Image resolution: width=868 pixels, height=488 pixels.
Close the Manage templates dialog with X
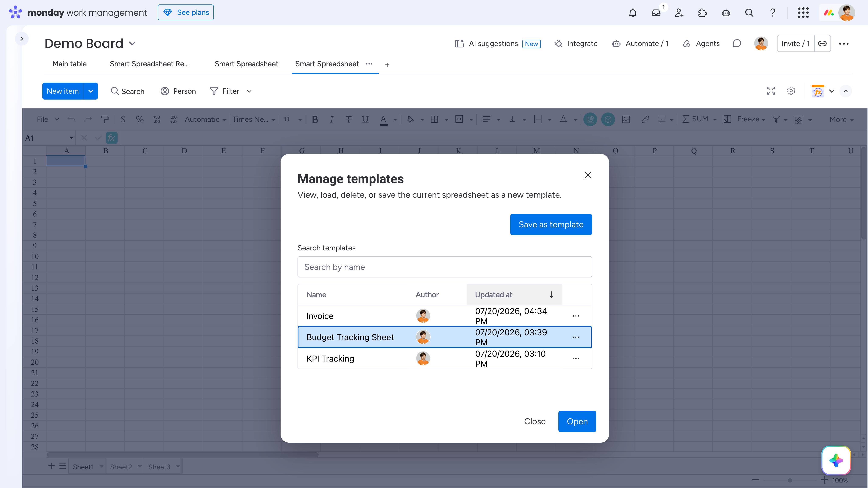tap(588, 175)
